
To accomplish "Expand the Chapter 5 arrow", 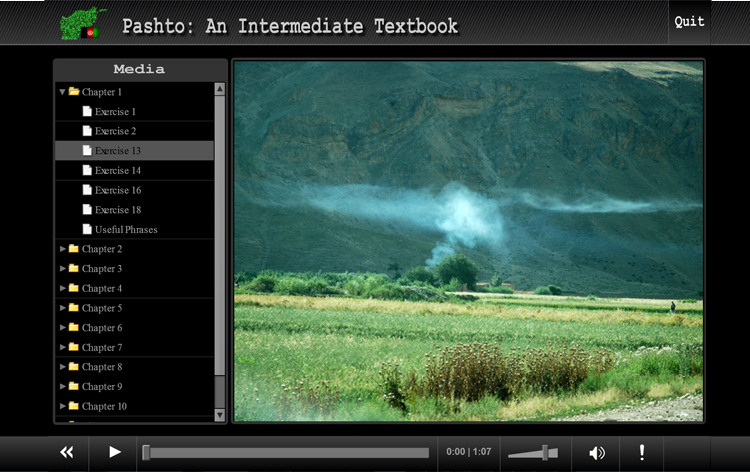I will click(x=63, y=307).
